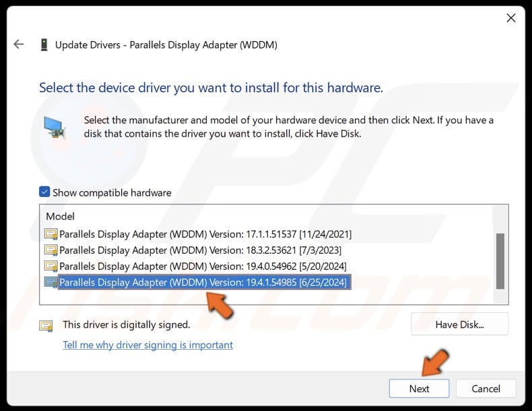Viewport: 532px width, 411px height.
Task: Cancel the driver update wizard
Action: [x=486, y=389]
